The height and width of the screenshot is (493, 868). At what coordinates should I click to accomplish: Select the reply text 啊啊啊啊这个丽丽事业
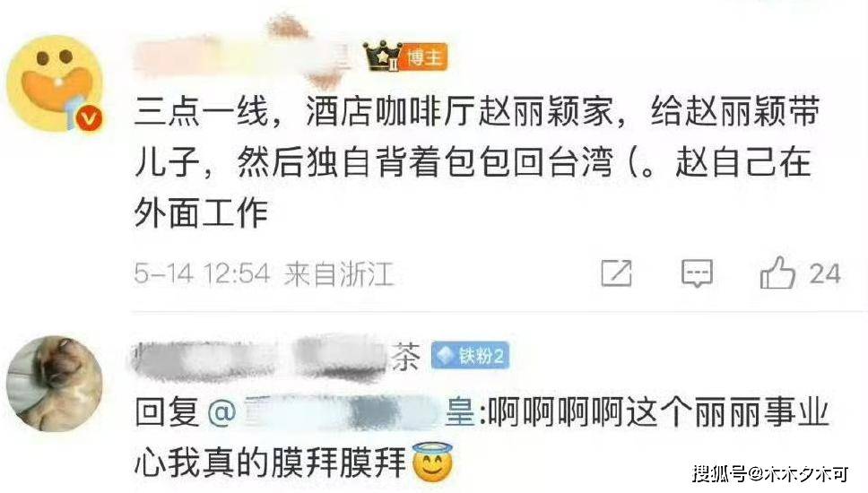pyautogui.click(x=658, y=412)
